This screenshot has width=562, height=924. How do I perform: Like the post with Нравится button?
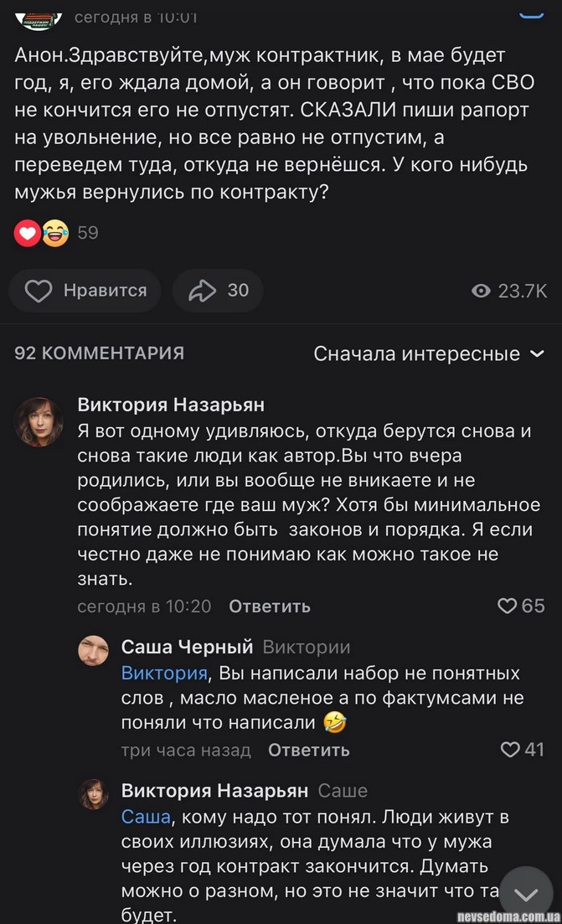(85, 291)
